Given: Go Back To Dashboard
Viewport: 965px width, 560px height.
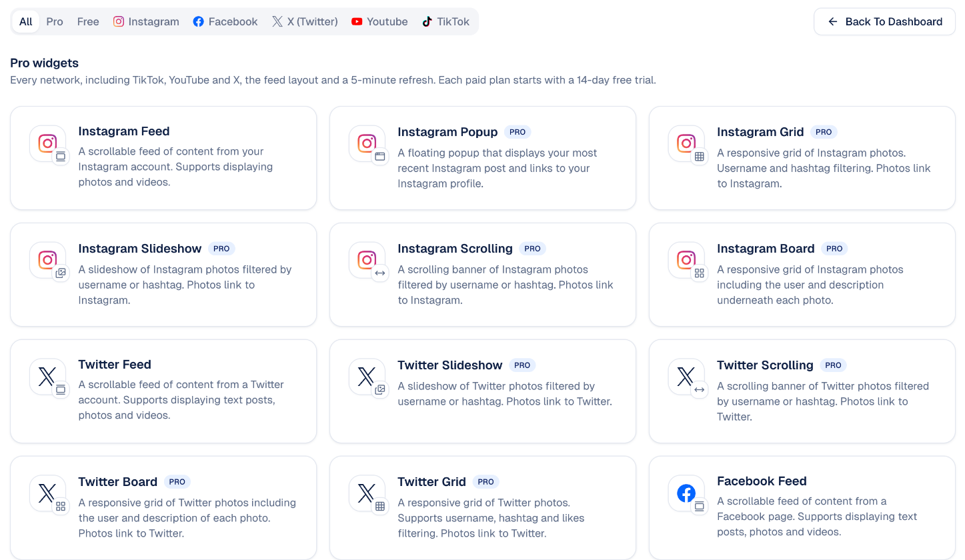Looking at the screenshot, I should point(885,21).
